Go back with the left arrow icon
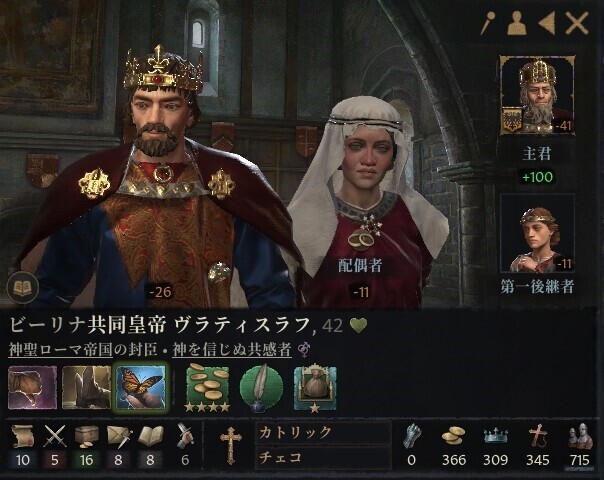 547,23
